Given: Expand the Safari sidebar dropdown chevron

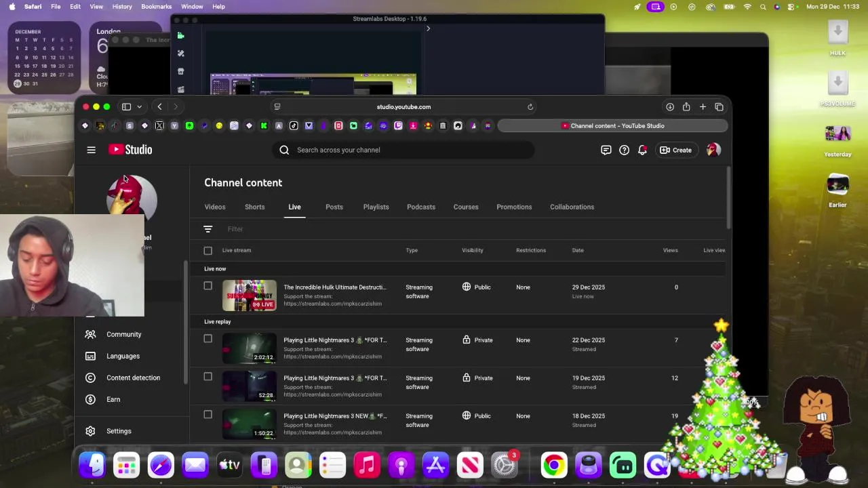Looking at the screenshot, I should 139,106.
